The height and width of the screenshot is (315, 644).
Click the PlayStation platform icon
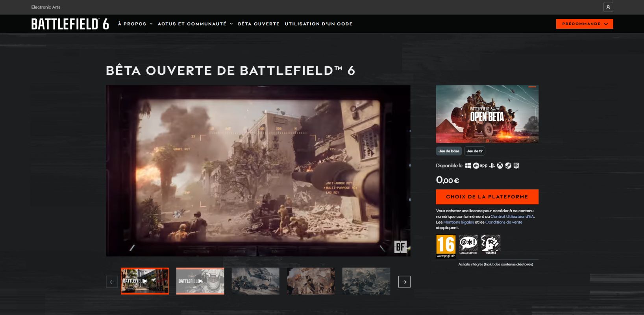tap(492, 166)
